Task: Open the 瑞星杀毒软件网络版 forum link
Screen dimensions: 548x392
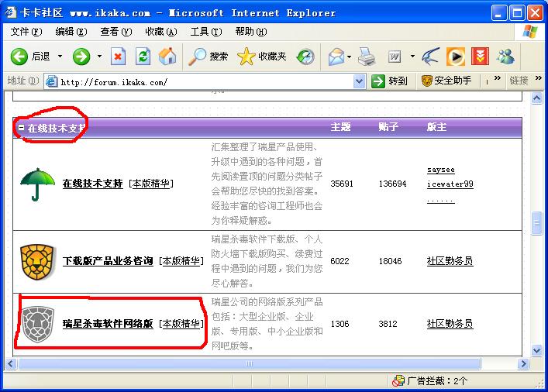Action: click(x=108, y=324)
